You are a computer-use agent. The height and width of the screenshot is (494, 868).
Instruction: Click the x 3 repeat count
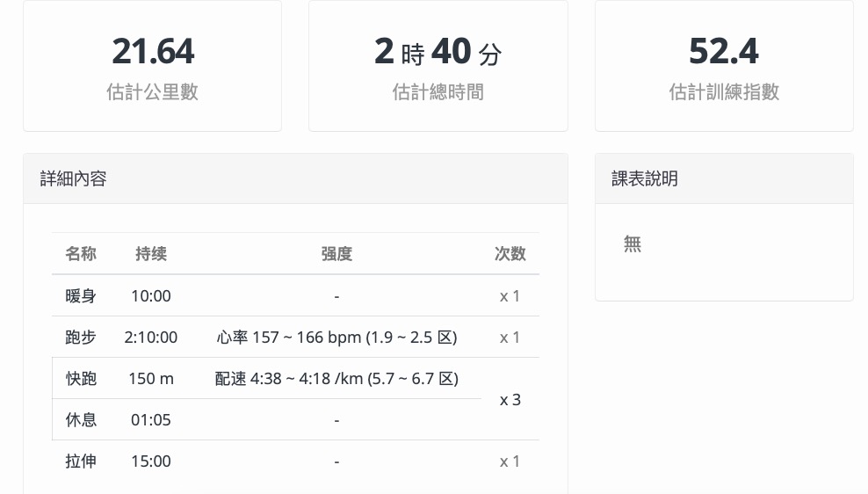pos(510,400)
